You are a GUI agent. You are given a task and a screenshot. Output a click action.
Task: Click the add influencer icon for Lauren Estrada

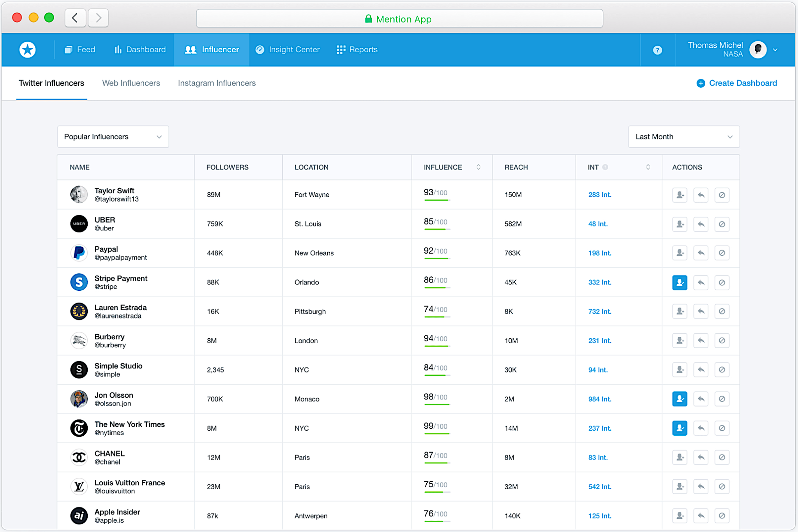679,311
